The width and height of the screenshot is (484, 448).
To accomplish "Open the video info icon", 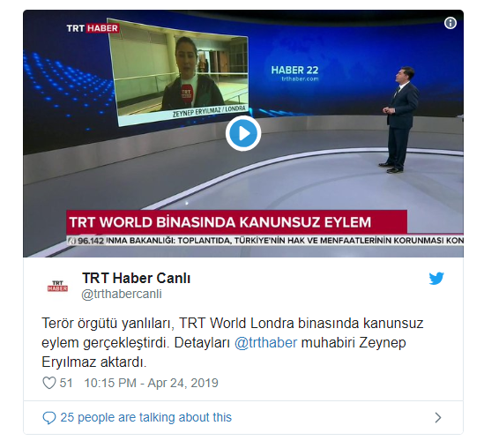I will point(450,23).
